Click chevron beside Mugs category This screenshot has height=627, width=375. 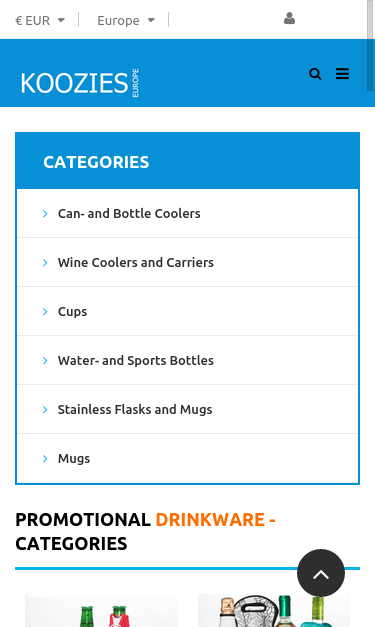click(45, 459)
